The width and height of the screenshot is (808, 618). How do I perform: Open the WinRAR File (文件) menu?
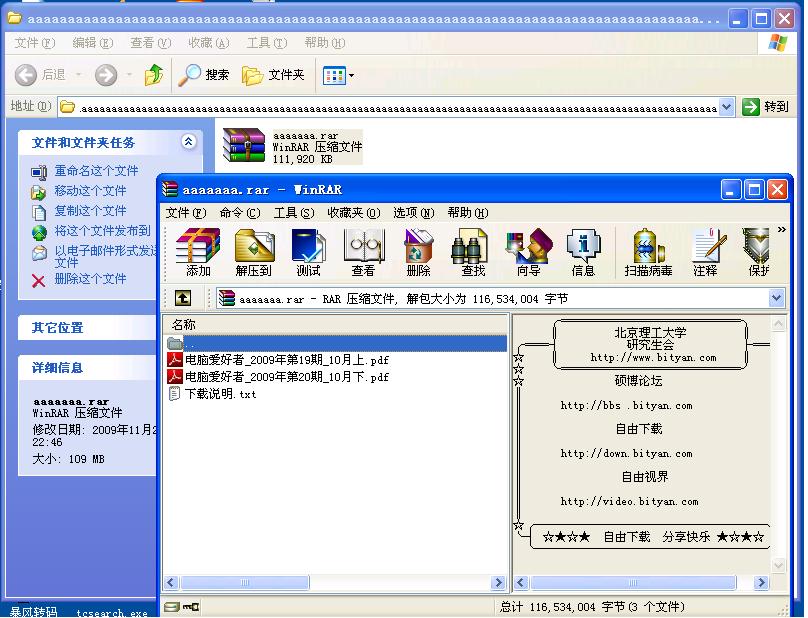[x=186, y=212]
